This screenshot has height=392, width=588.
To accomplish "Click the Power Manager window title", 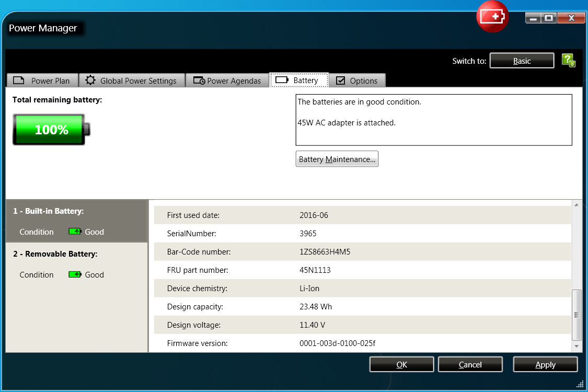I will [x=43, y=28].
